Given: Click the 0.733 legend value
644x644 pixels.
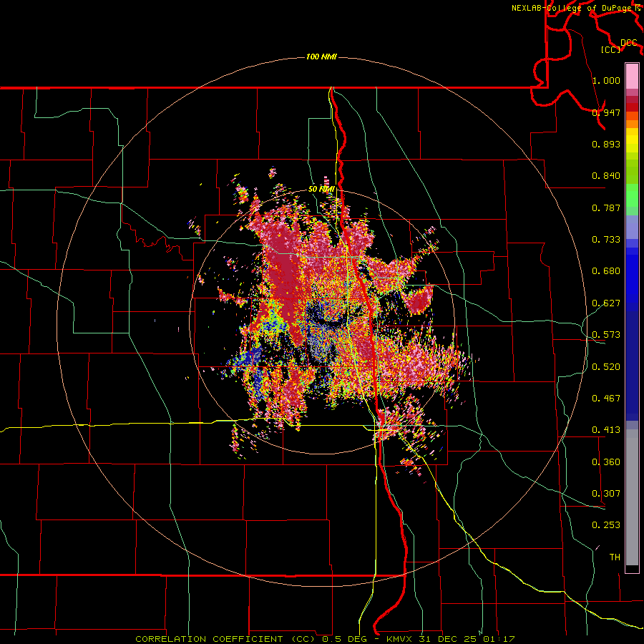Looking at the screenshot, I should [606, 240].
